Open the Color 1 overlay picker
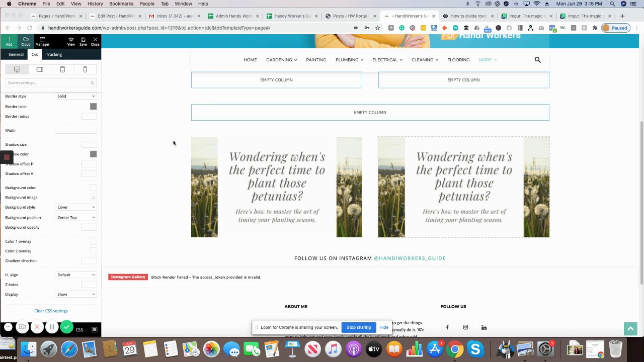The height and width of the screenshot is (362, 644). pos(93,241)
